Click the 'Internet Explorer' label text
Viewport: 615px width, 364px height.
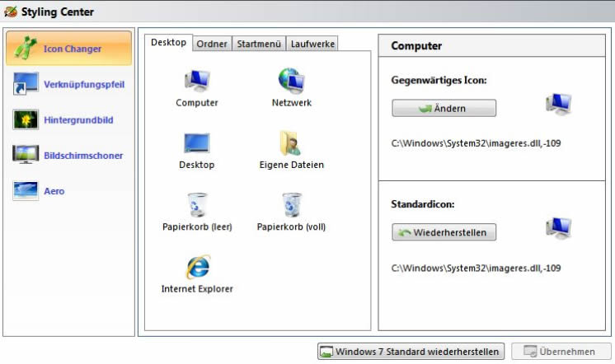click(x=197, y=289)
